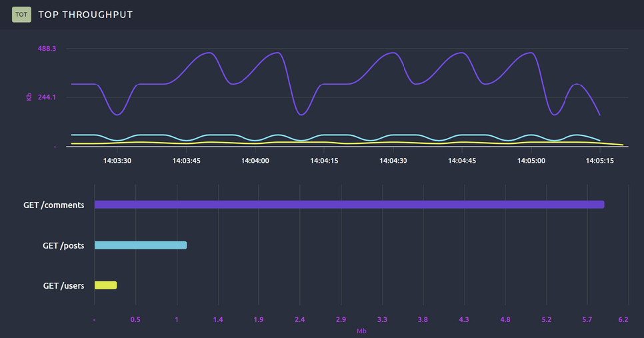Click the 14:04:45 time axis label
The image size is (644, 338).
462,161
